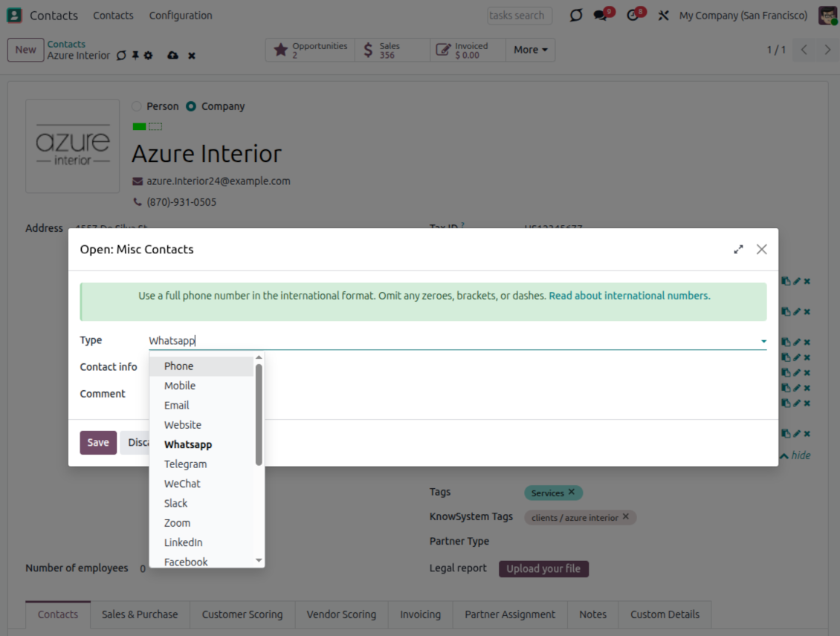Save the misc contact entry
840x636 pixels.
[x=98, y=443]
